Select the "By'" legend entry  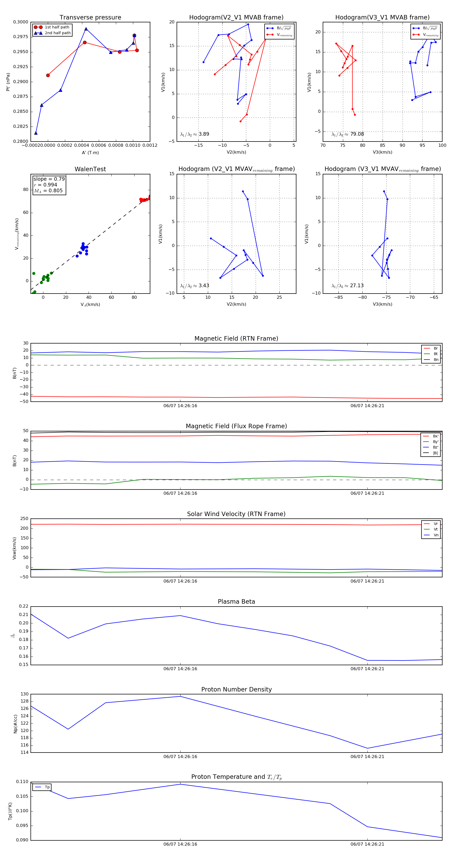[431, 442]
